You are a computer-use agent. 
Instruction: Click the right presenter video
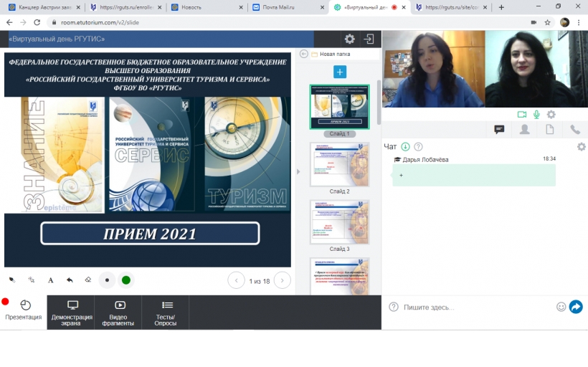536,69
